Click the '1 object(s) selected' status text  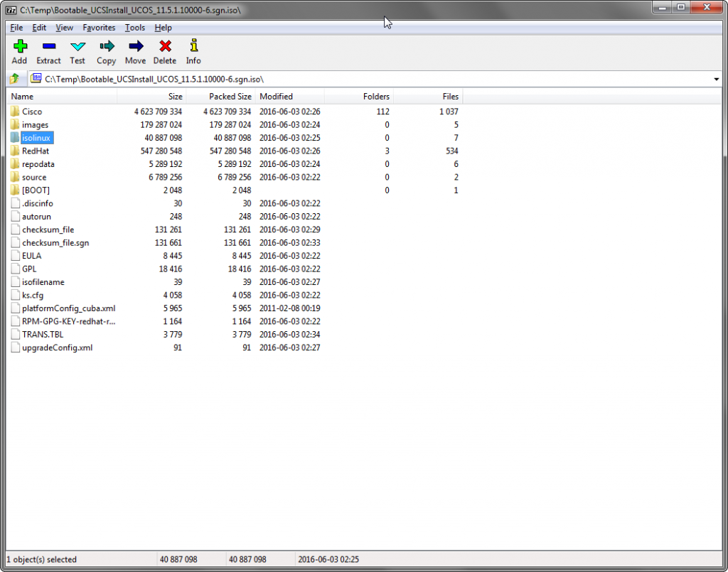[41, 559]
